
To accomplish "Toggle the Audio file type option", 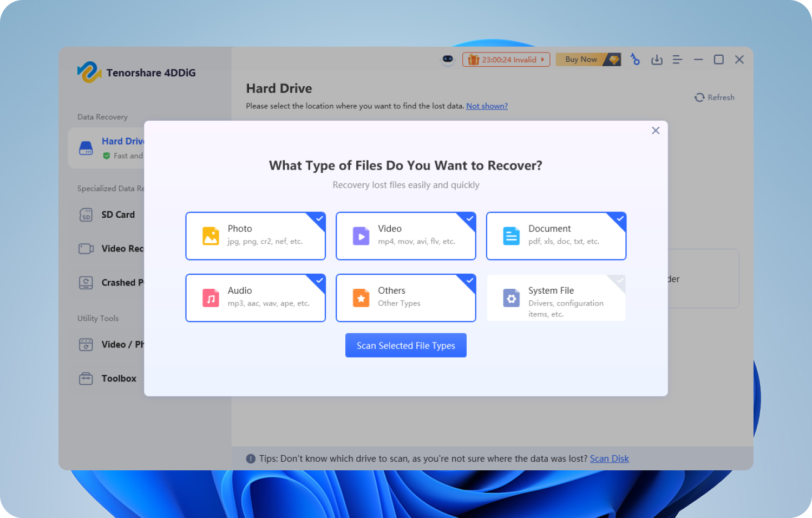I will click(x=256, y=297).
